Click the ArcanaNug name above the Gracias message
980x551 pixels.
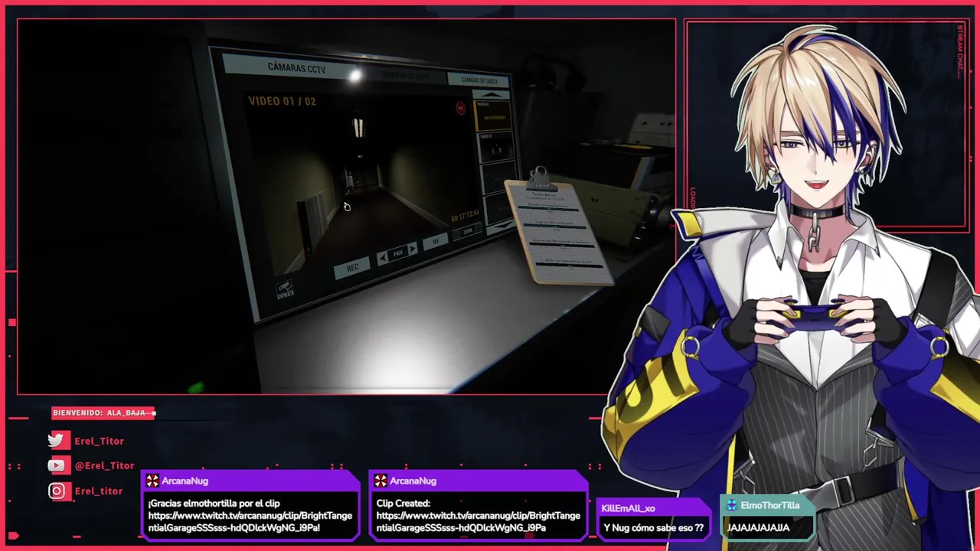tap(185, 481)
